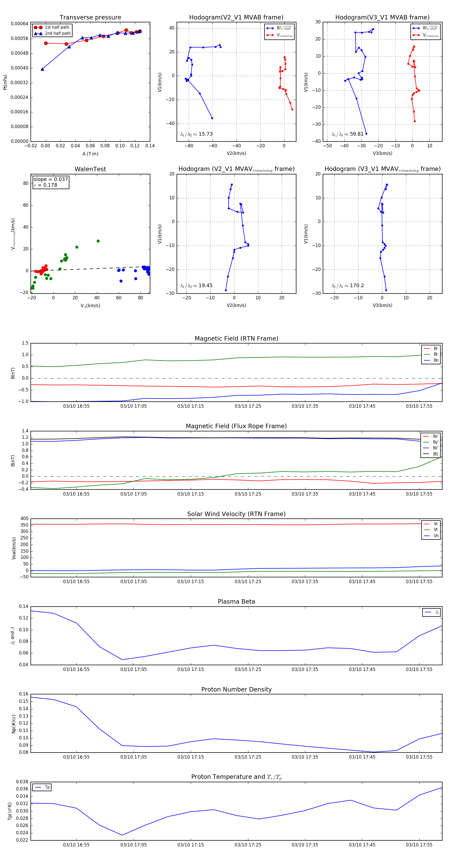Click the 'slope = 0.037' annotation
473x868 pixels.
pyautogui.click(x=50, y=179)
